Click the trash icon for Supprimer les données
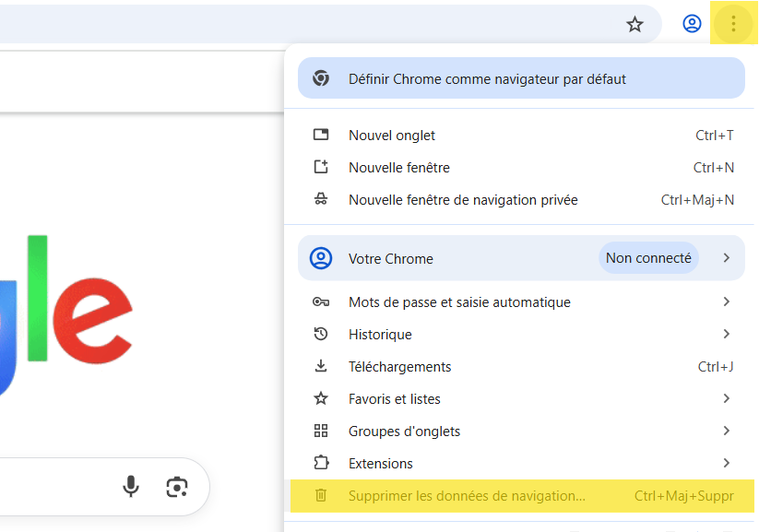Viewport: 759px width, 532px height. coord(321,496)
